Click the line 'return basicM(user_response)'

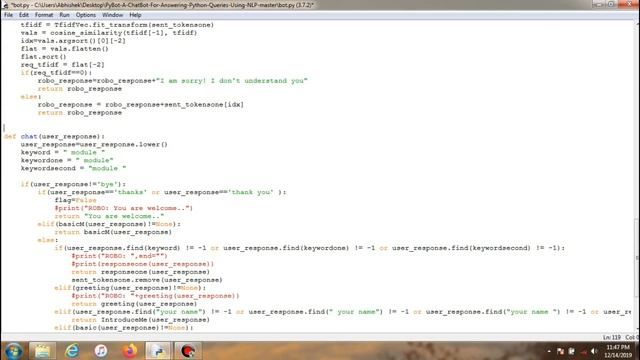point(113,232)
